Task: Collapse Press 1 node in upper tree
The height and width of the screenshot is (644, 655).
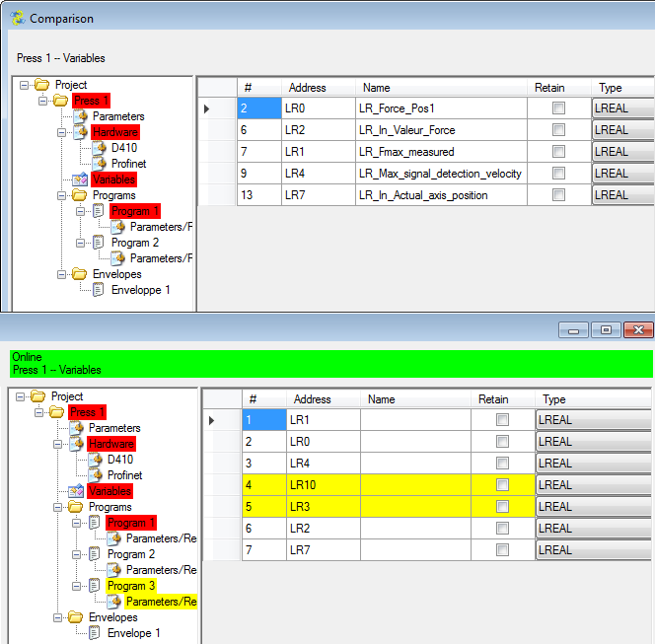Action: (x=42, y=101)
